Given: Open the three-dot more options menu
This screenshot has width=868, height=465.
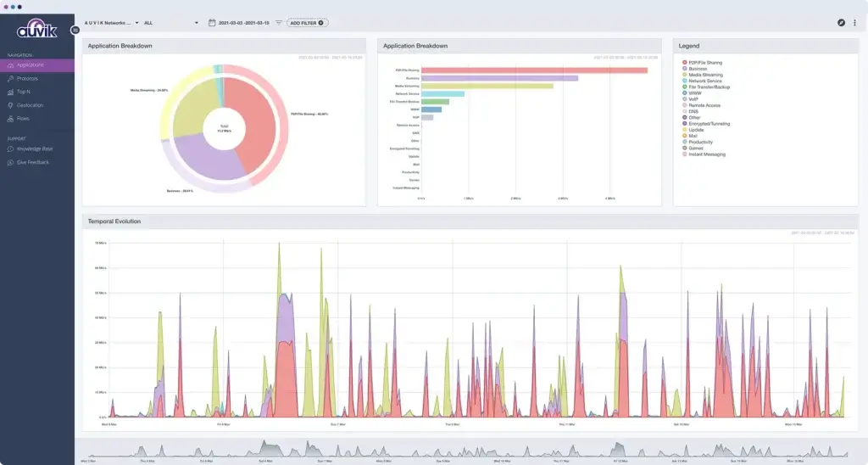Looking at the screenshot, I should [854, 23].
